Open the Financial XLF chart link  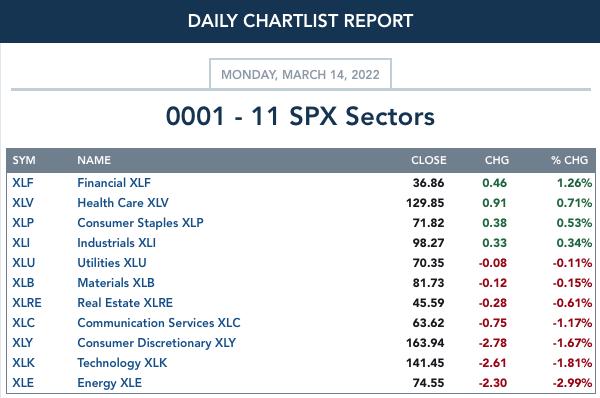(114, 183)
